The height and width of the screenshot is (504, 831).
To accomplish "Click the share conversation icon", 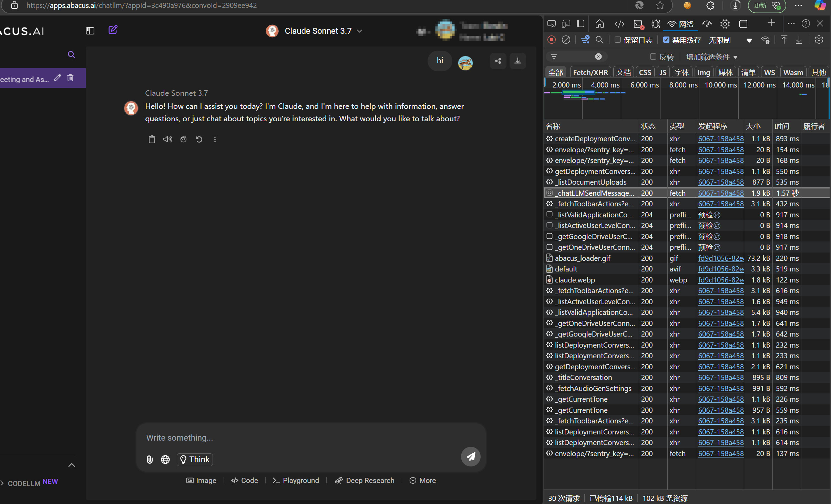I will pos(498,61).
